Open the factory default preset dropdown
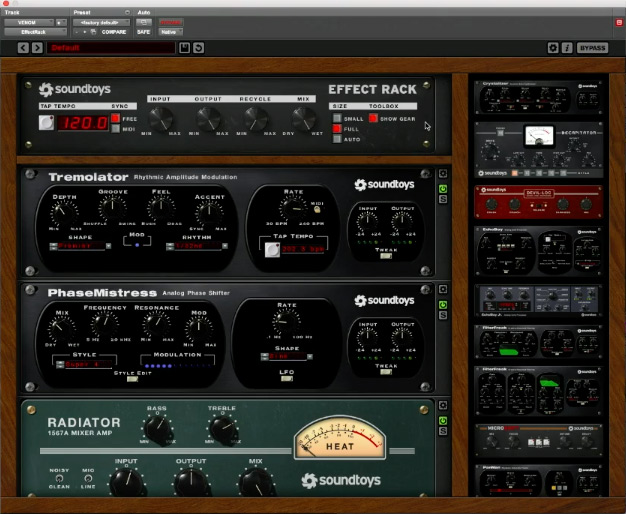The width and height of the screenshot is (626, 514). pos(101,22)
